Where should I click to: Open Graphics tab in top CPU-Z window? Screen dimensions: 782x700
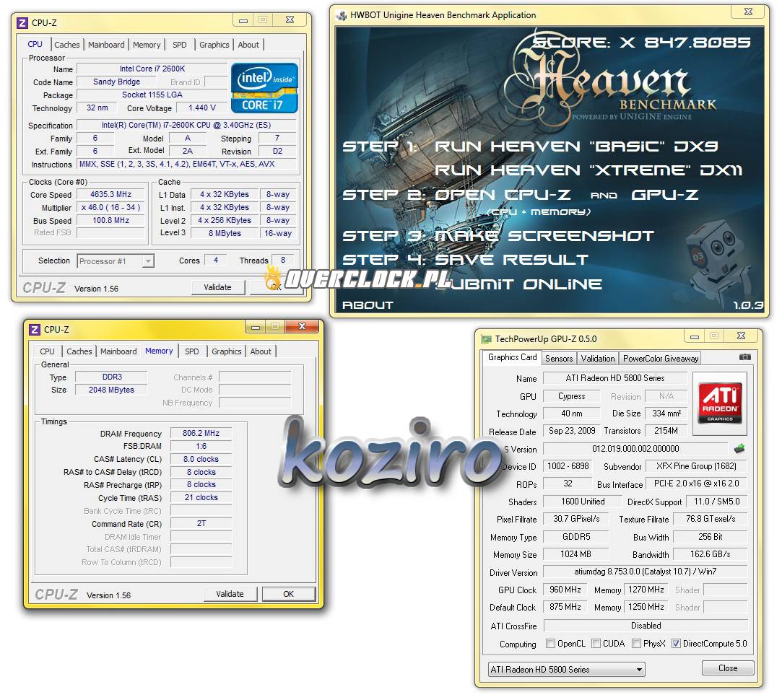coord(214,45)
